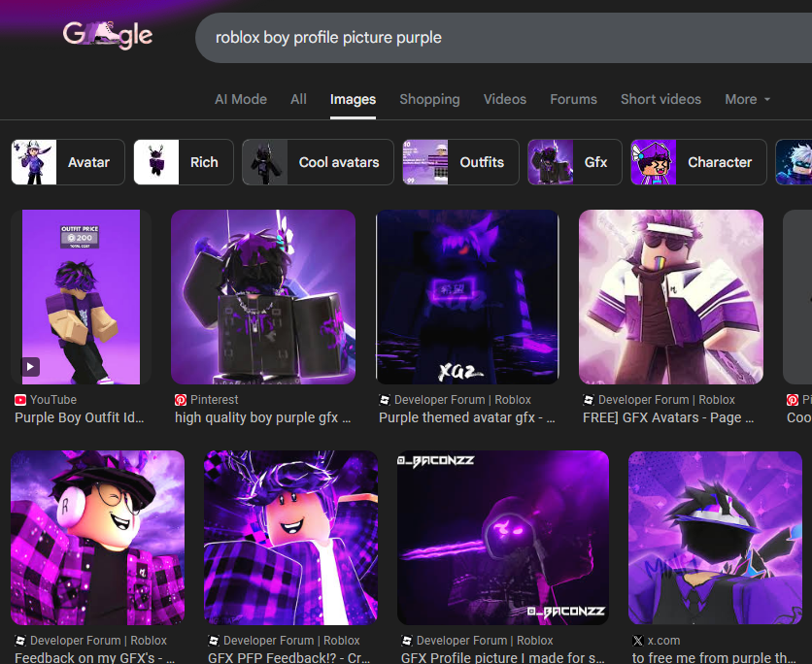Open 'to free me from purple' link

(714, 657)
